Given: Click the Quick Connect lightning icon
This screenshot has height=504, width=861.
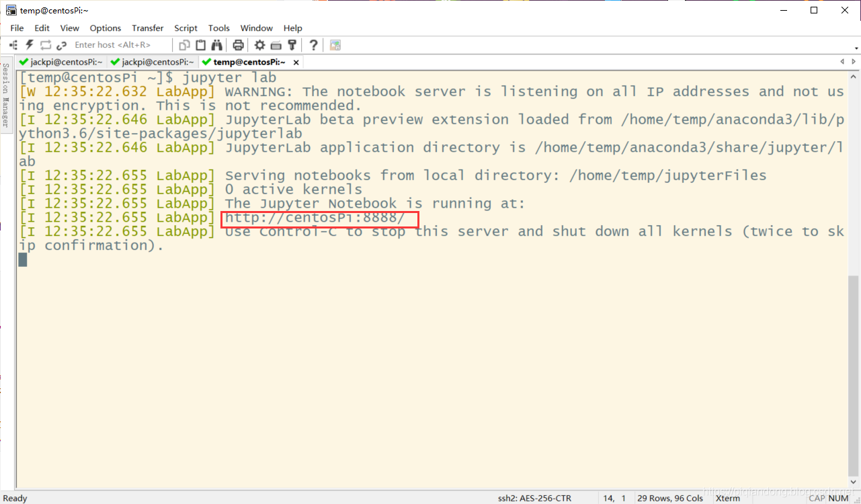Looking at the screenshot, I should click(30, 45).
